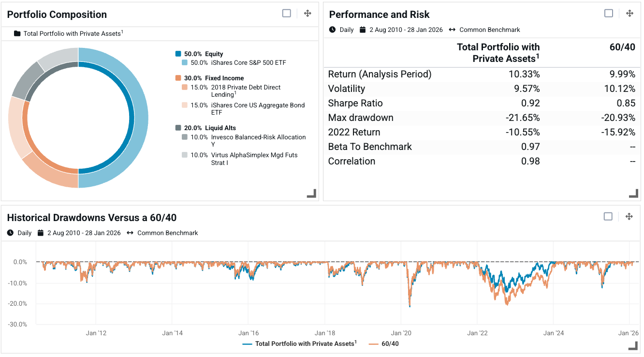
Task: Click the clock icon in Historical Drawdowns header
Action: 11,233
